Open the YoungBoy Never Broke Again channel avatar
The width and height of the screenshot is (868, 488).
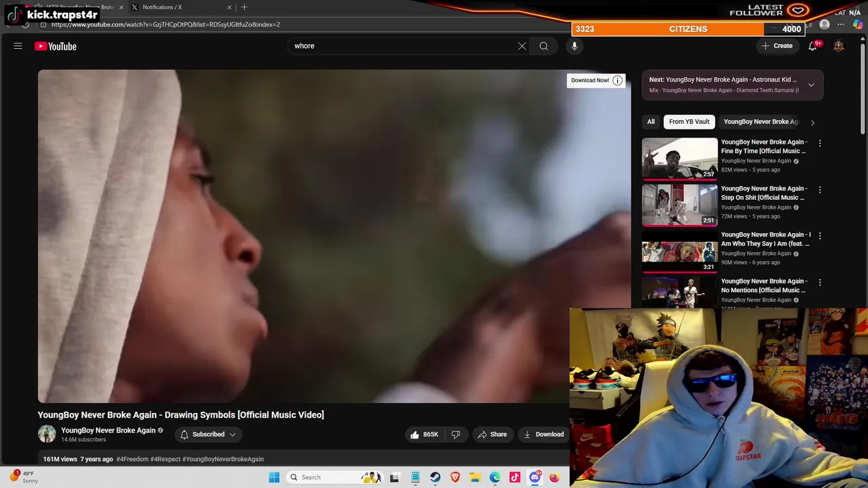click(47, 434)
